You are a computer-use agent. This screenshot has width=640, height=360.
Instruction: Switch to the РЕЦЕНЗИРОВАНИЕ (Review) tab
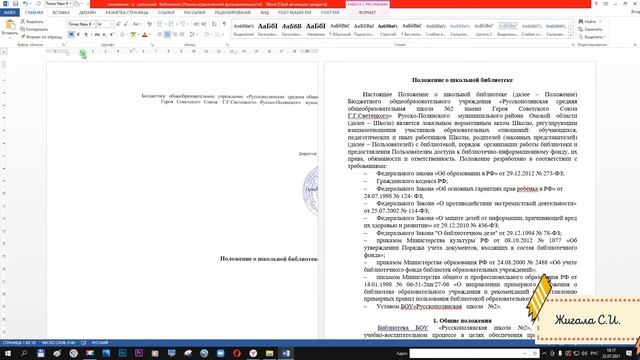[x=233, y=13]
